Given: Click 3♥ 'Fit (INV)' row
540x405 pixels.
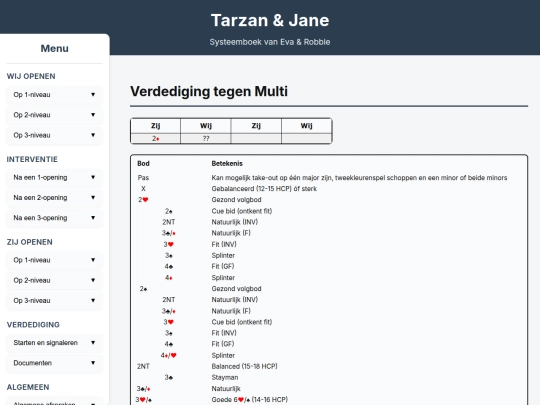Looking at the screenshot, I should tap(329, 245).
